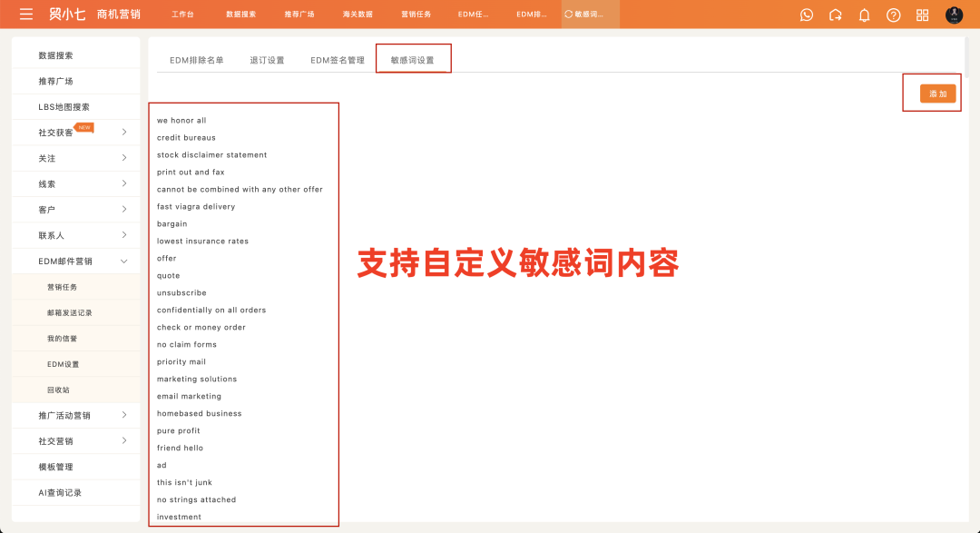Open 我的信誉 sidebar sub-item
980x533 pixels.
(x=62, y=338)
